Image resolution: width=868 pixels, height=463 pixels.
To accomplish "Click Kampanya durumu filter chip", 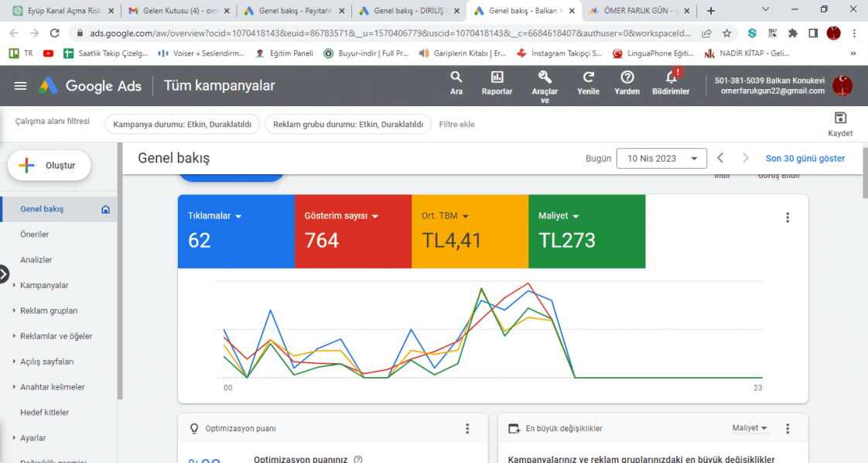I will (182, 125).
